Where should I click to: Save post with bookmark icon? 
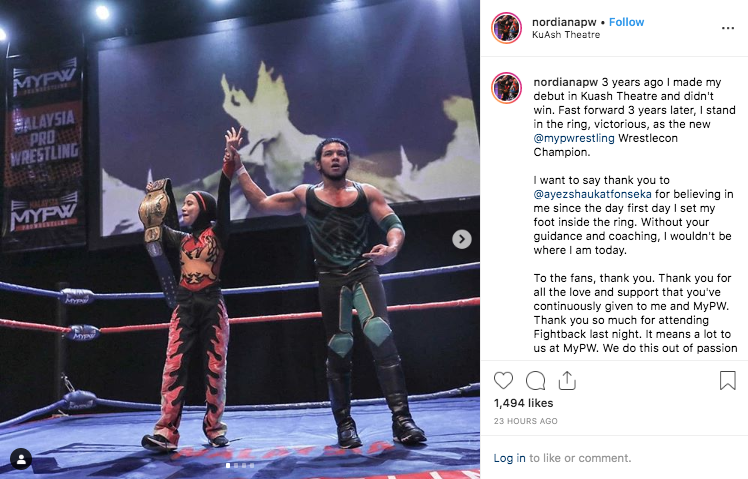click(727, 381)
